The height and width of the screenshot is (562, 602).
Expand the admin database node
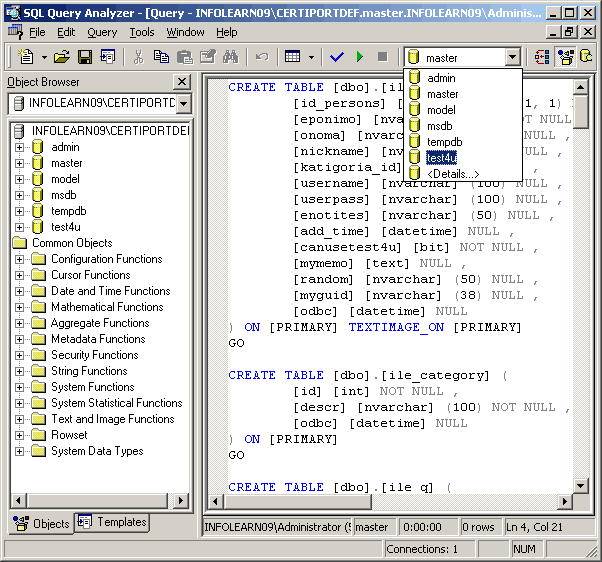coord(19,147)
